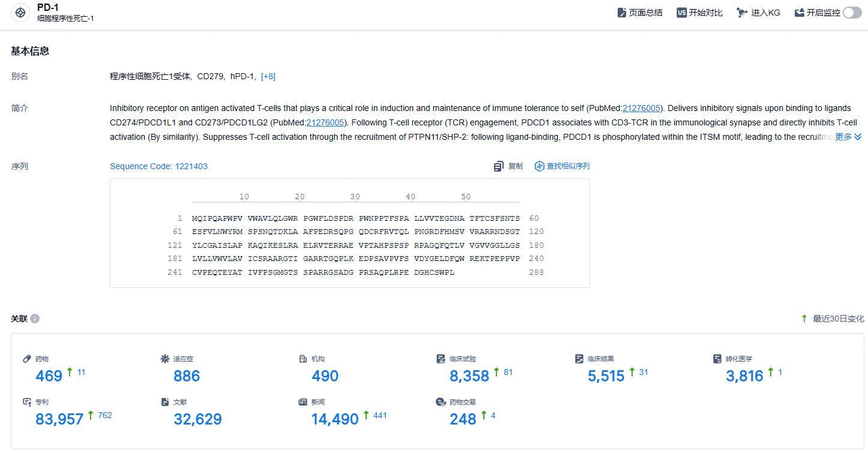
Task: Click the 11 recent drug change value
Action: pos(81,372)
